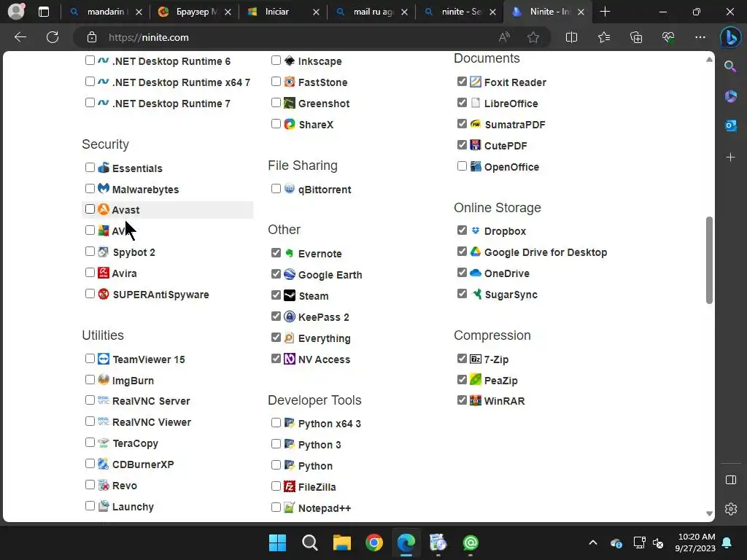Screen dimensions: 747x560
Task: Click the ImgBurn icon
Action: [104, 379]
